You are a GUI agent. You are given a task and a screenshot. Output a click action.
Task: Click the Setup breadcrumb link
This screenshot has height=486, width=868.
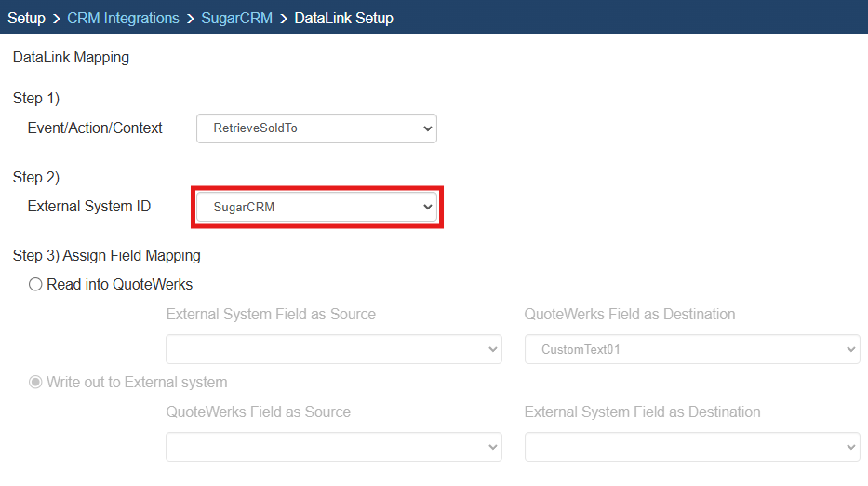click(x=26, y=18)
